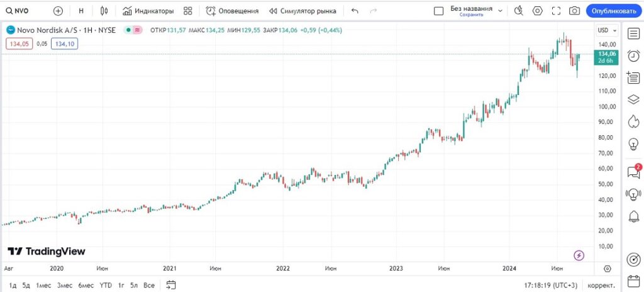Select the chart layout square icon
Image resolution: width=644 pixels, height=292 pixels.
[438, 11]
